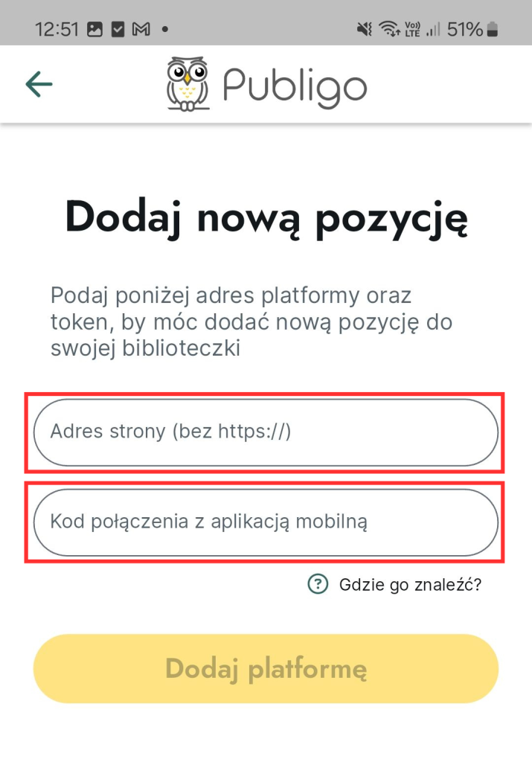Tap the 12:51 clock in status bar
Image resolution: width=532 pixels, height=762 pixels.
tap(57, 30)
